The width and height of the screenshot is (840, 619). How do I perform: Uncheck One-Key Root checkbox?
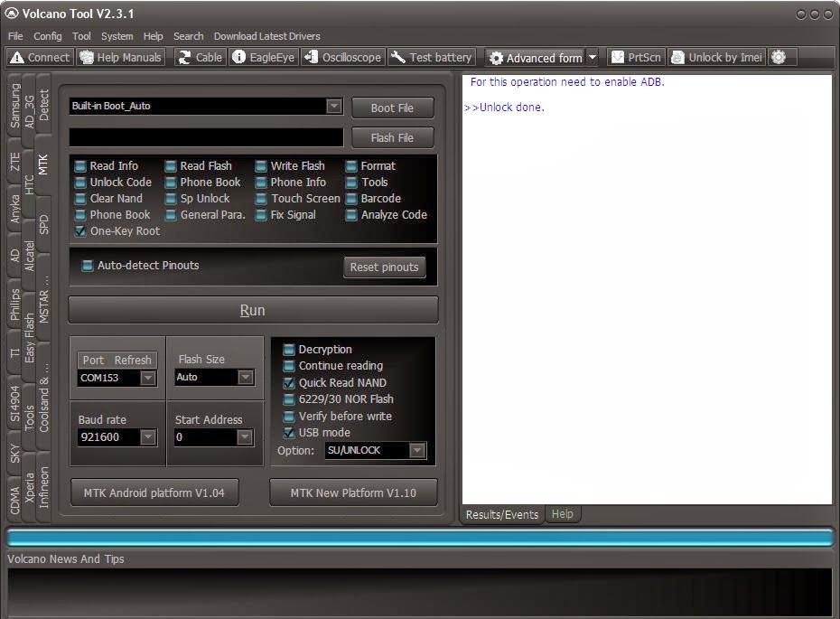(x=80, y=231)
